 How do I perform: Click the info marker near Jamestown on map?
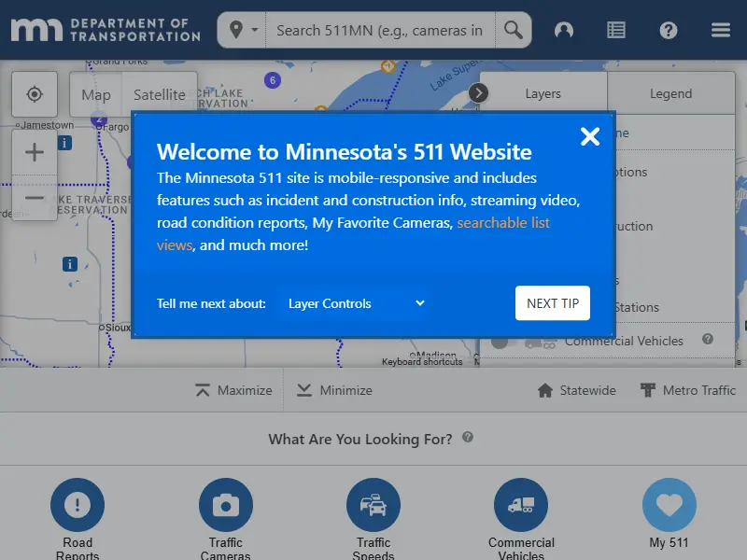pos(64,143)
